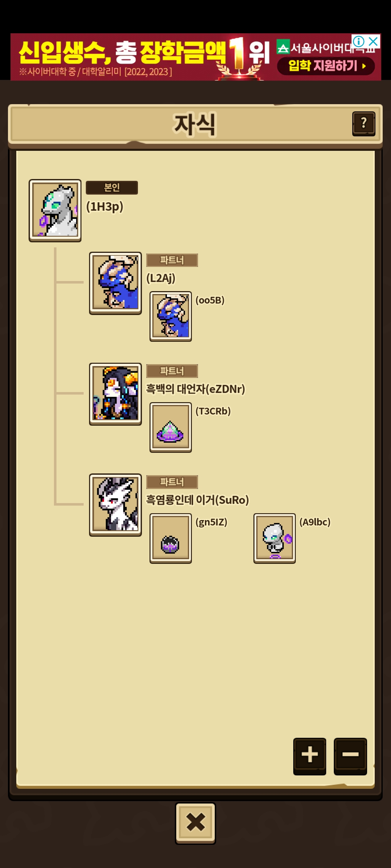Select the blue dragon partner portrait (L2Aj)
Viewport: 391px width, 868px height.
[115, 283]
